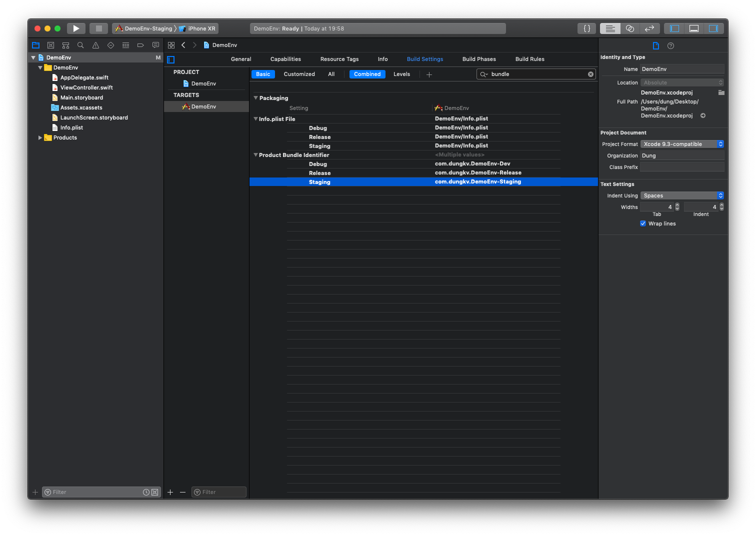Show the version editor
756x536 pixels.
pos(649,28)
